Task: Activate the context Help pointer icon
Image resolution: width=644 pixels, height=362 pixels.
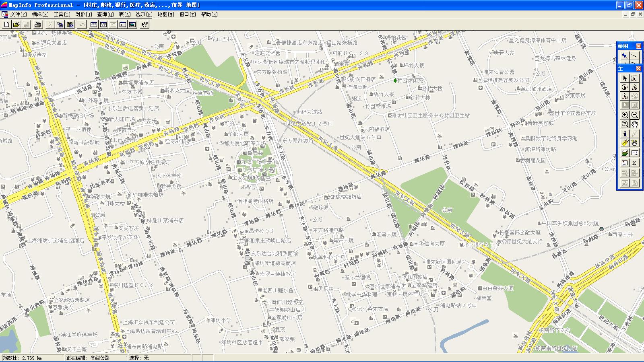Action: 144,25
